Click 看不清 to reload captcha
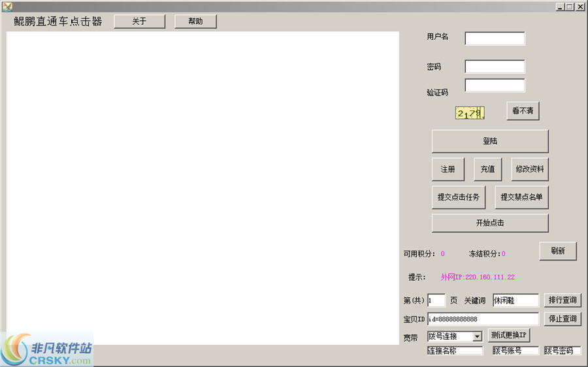Screen dimensions: 588x367 click(x=523, y=111)
